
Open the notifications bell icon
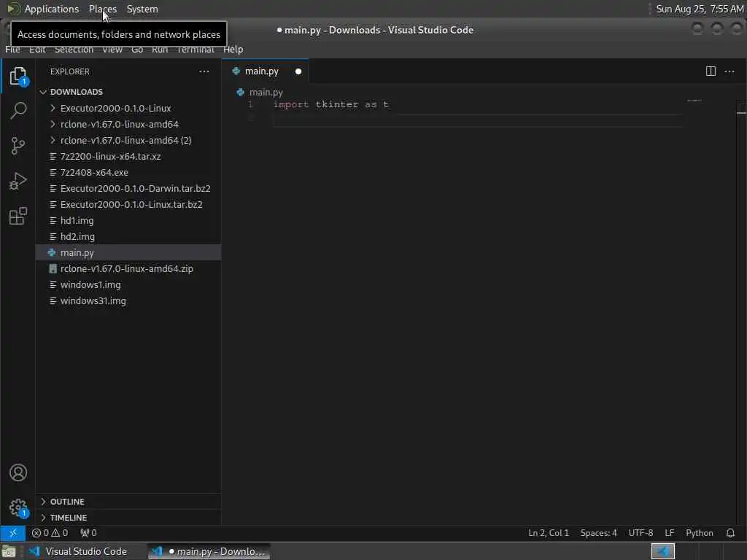[x=730, y=533]
